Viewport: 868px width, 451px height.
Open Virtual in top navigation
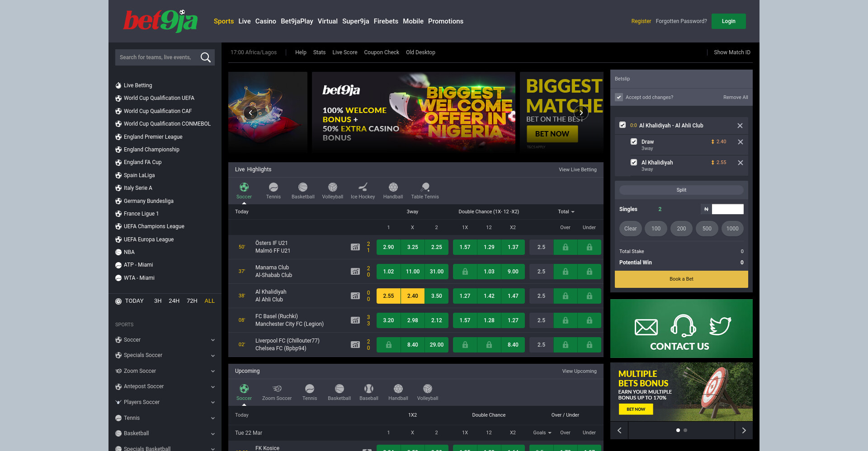click(328, 21)
